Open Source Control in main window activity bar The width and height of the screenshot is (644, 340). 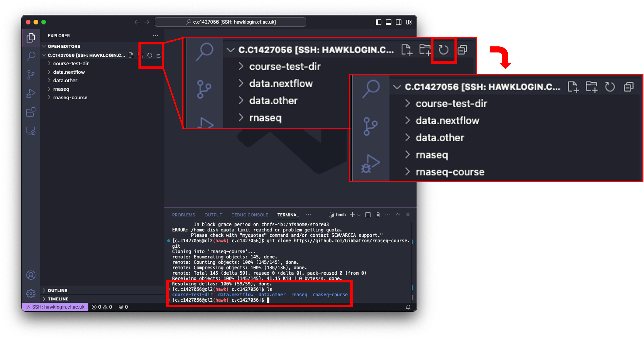click(x=31, y=75)
